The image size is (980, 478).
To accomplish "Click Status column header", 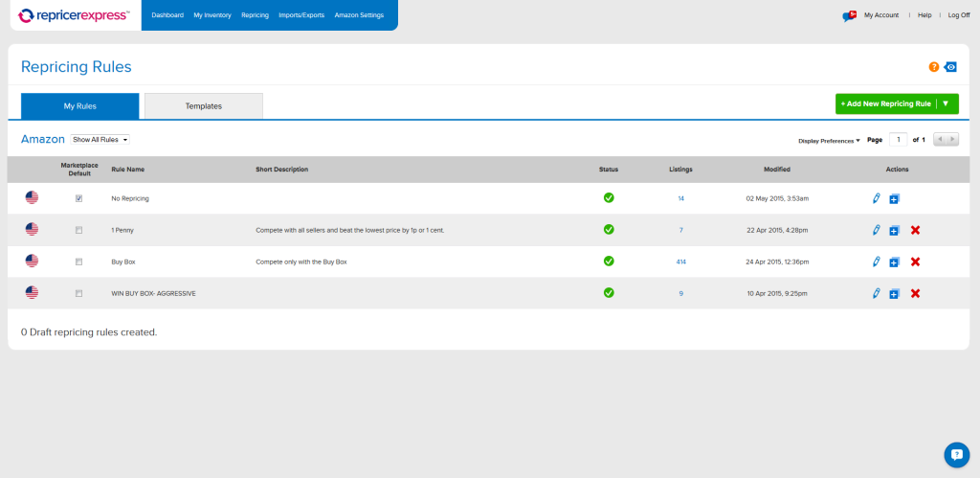I will pyautogui.click(x=608, y=170).
